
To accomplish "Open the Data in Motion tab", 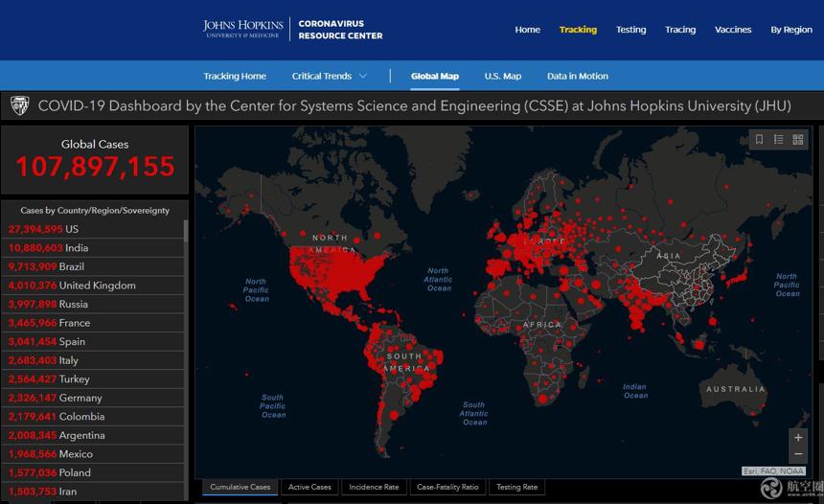I will [x=577, y=76].
